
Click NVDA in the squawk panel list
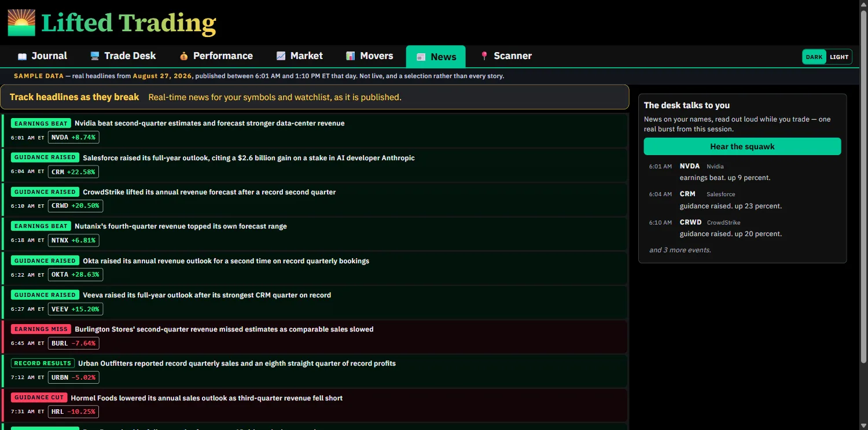tap(690, 166)
